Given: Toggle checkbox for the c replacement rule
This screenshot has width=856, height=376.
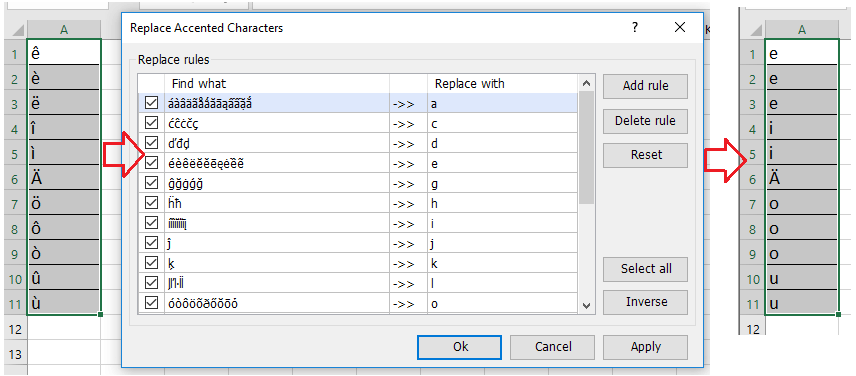Looking at the screenshot, I should coord(152,123).
